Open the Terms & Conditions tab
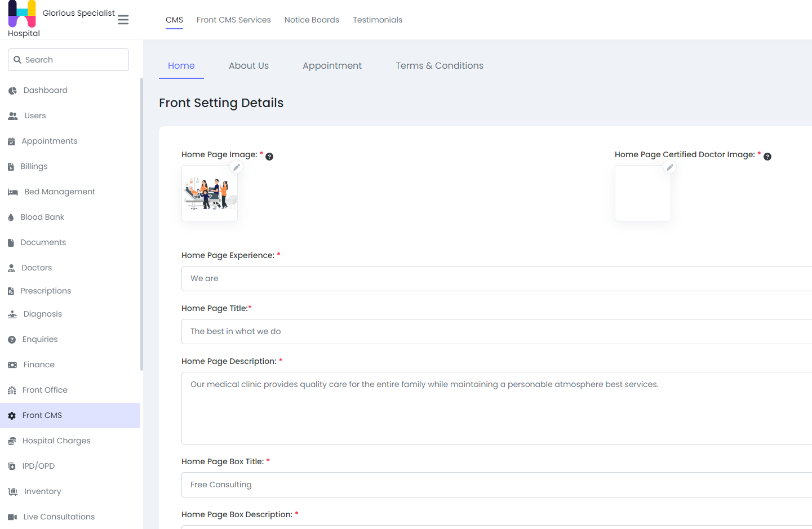This screenshot has height=529, width=812. pyautogui.click(x=439, y=66)
